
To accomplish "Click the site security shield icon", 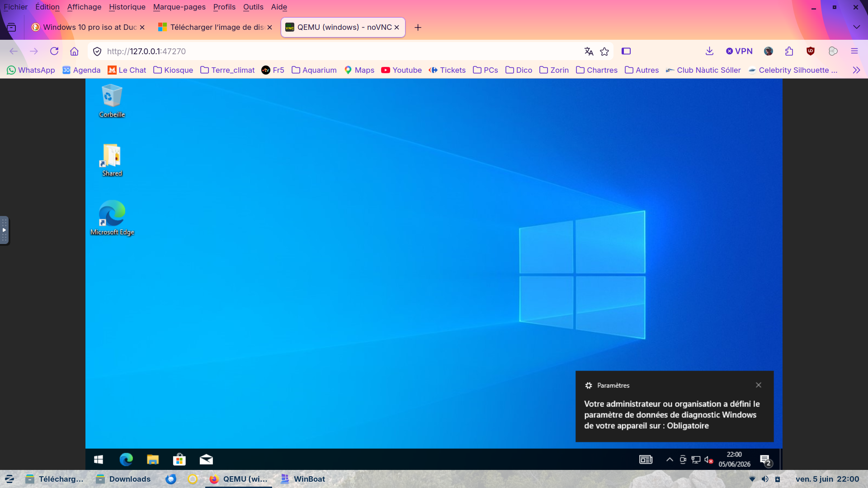I will pos(97,52).
